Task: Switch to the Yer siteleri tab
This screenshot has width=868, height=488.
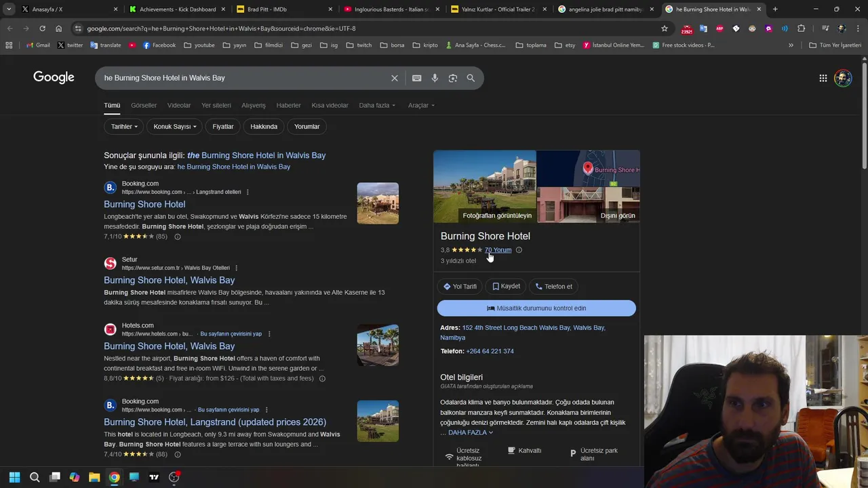Action: point(216,106)
